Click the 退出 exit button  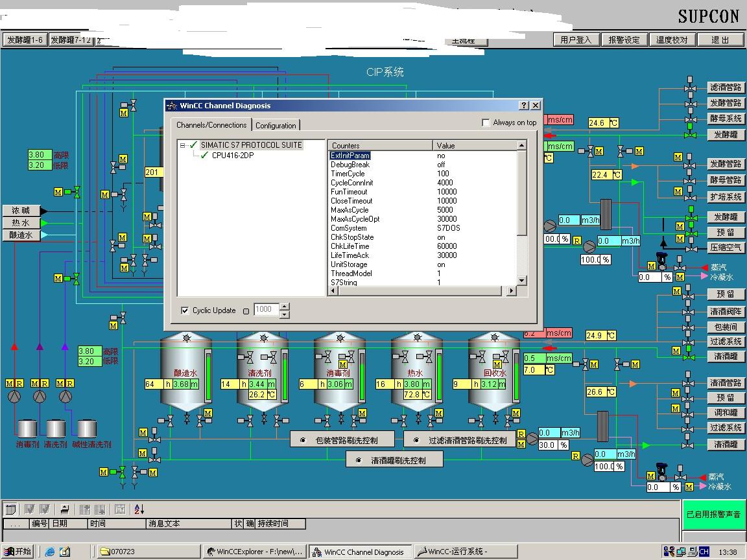click(x=720, y=40)
